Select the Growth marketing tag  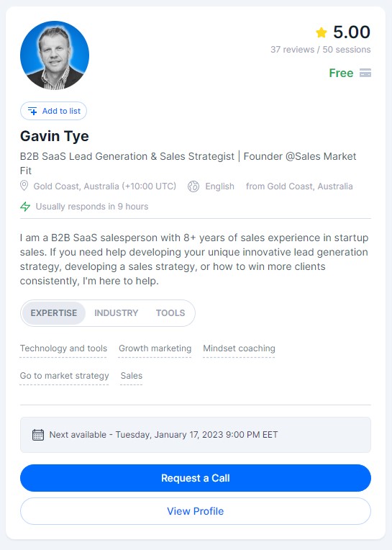tap(155, 348)
